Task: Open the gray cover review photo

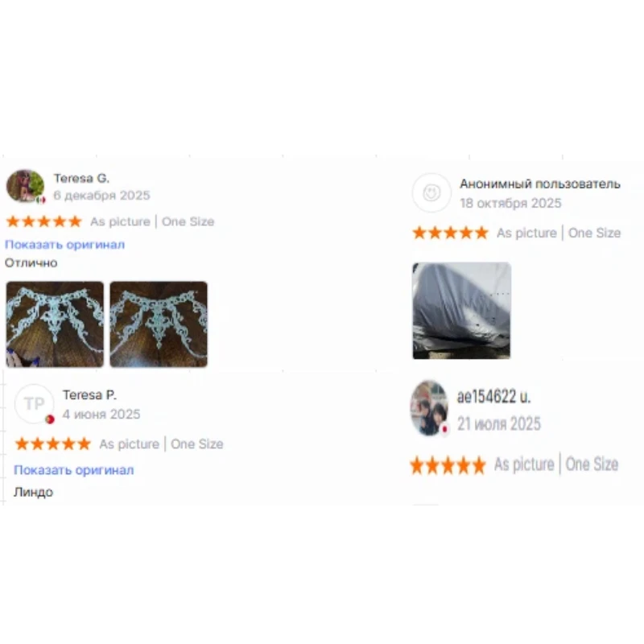Action: (461, 311)
